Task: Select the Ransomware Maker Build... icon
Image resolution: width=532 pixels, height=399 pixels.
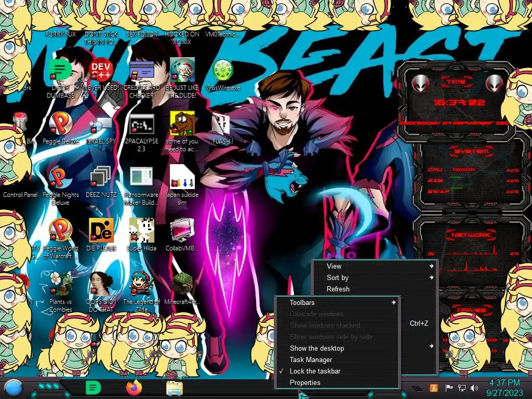Action: tap(142, 178)
